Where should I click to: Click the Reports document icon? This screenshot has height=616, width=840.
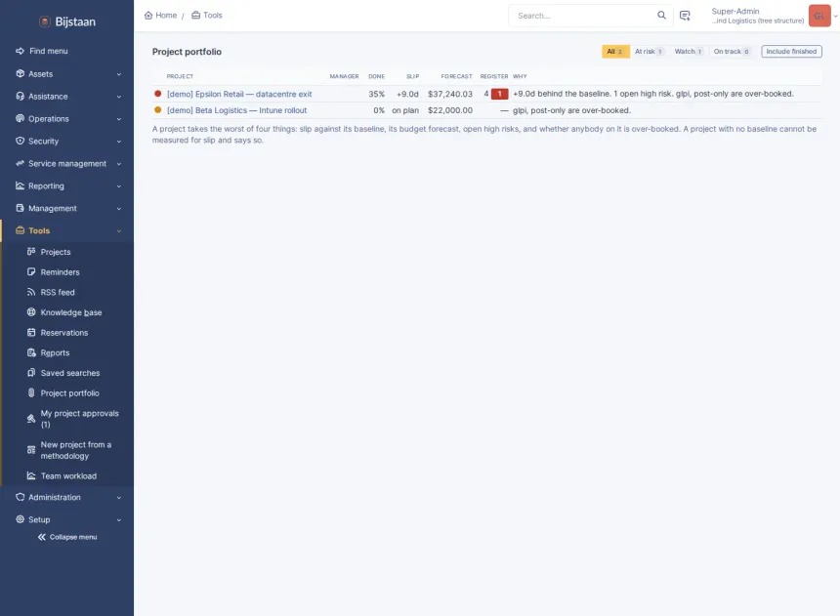(x=31, y=353)
